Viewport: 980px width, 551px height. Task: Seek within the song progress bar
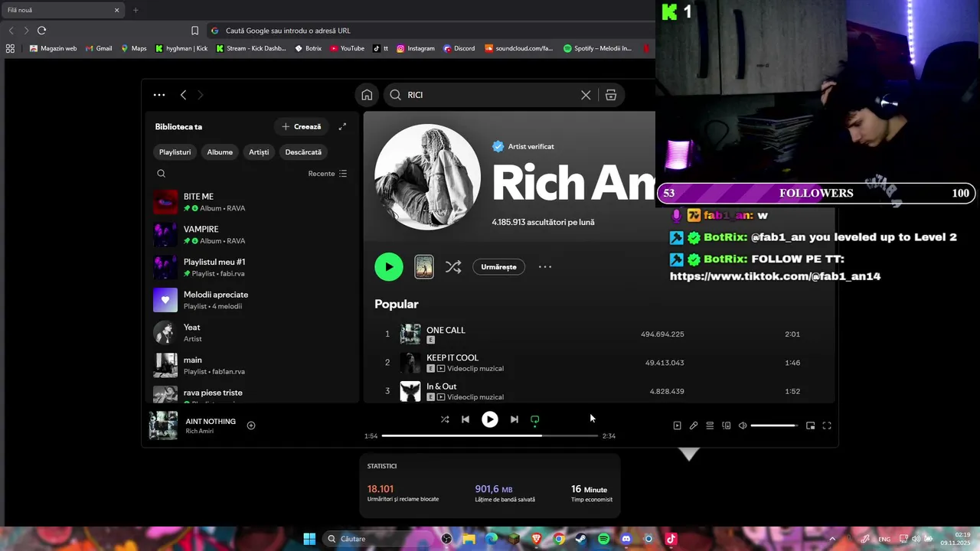[x=490, y=435]
